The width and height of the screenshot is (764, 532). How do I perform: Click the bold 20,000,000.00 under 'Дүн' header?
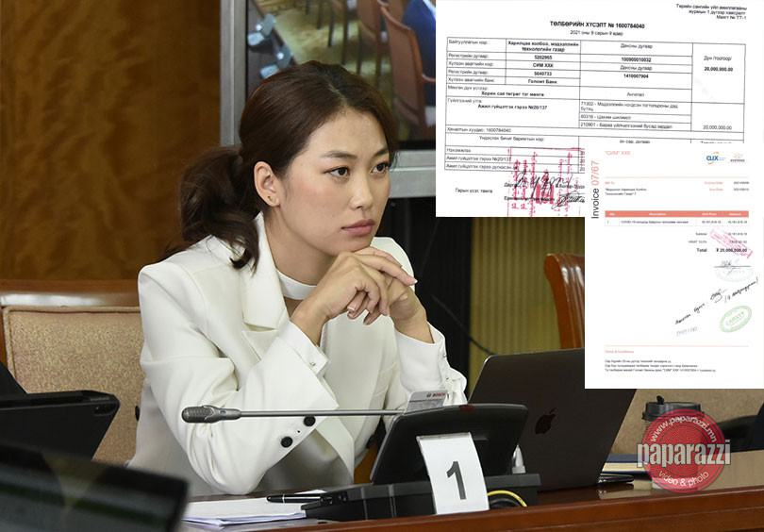click(x=718, y=69)
